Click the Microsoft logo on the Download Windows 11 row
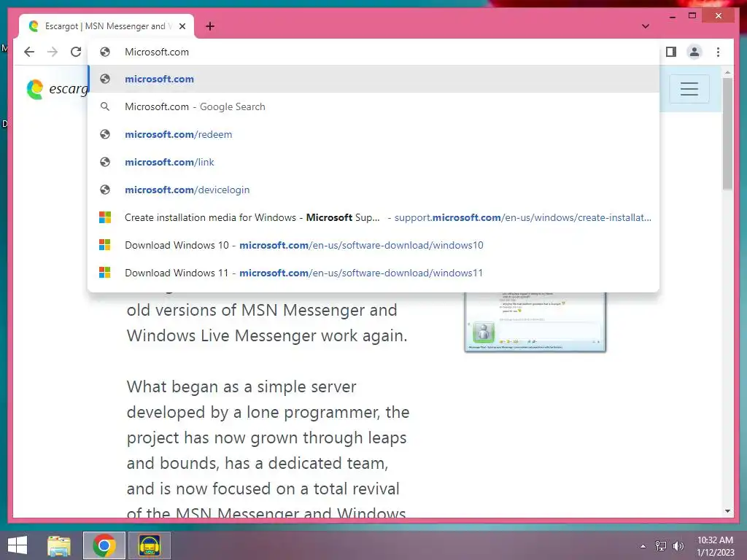This screenshot has height=560, width=747. (x=105, y=273)
